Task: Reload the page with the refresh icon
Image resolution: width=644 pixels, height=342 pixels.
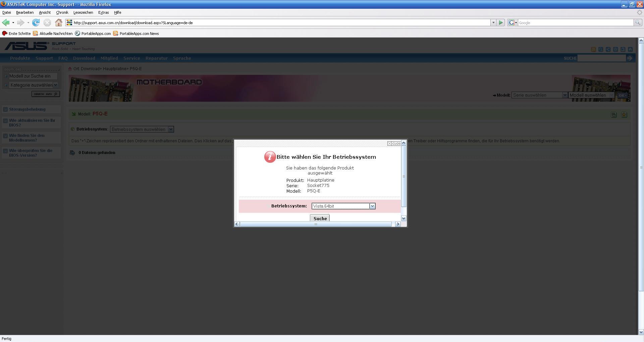Action: (x=36, y=23)
